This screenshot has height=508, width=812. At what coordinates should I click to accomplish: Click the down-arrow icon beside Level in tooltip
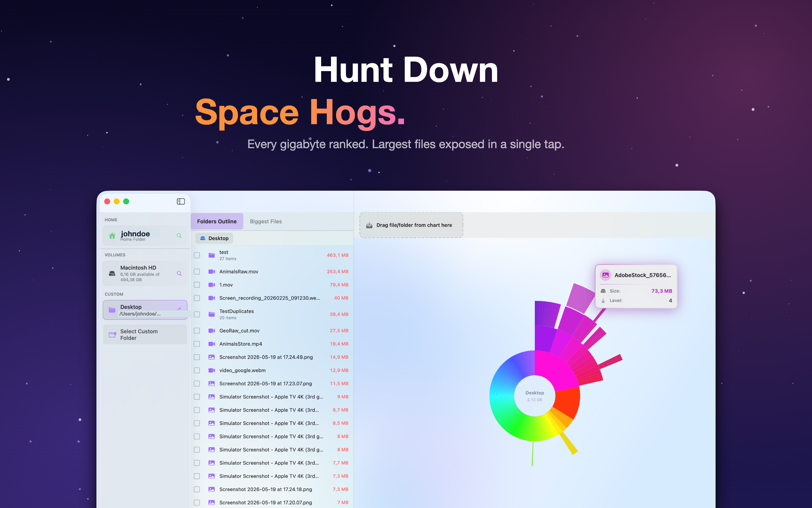point(603,300)
